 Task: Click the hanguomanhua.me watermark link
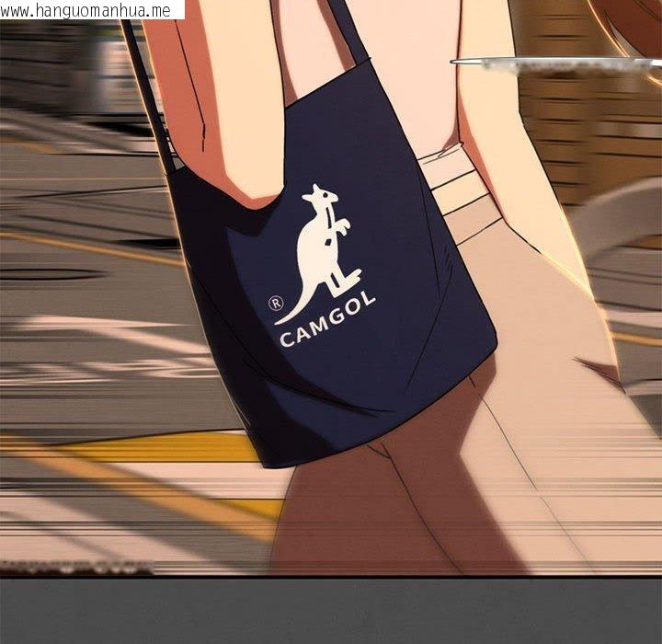pos(92,10)
